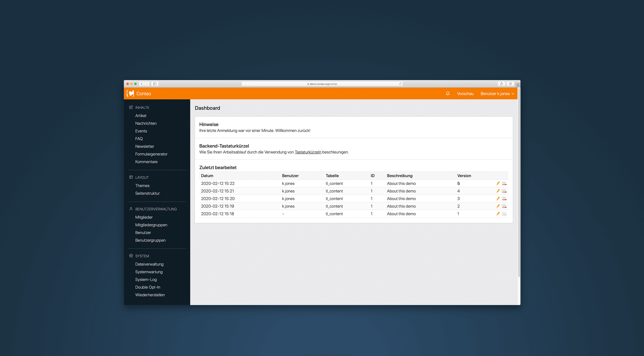Click the SYSTEM gear icon
The image size is (644, 356).
130,256
